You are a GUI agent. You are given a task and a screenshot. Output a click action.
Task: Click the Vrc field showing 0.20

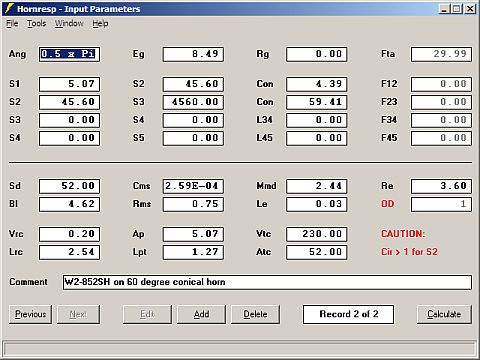click(x=69, y=234)
